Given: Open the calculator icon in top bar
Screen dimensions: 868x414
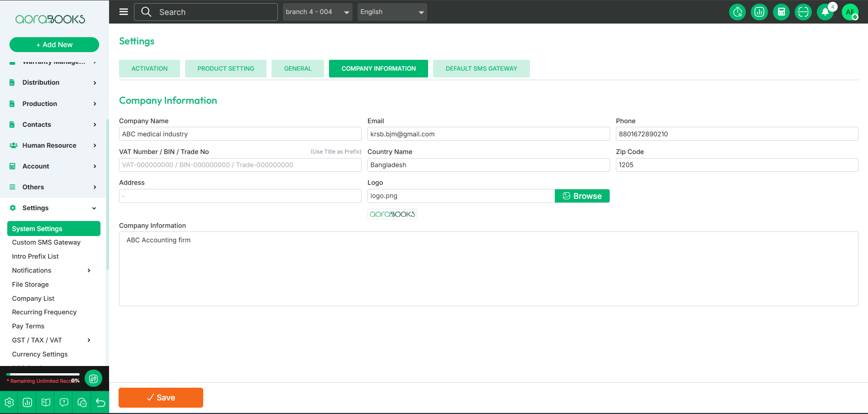Looking at the screenshot, I should coord(781,12).
